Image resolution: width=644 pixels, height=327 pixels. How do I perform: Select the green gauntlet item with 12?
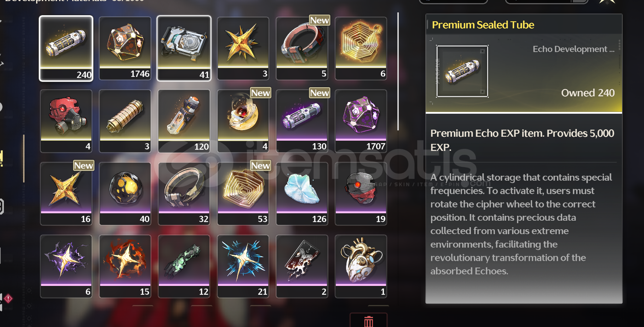(x=184, y=266)
